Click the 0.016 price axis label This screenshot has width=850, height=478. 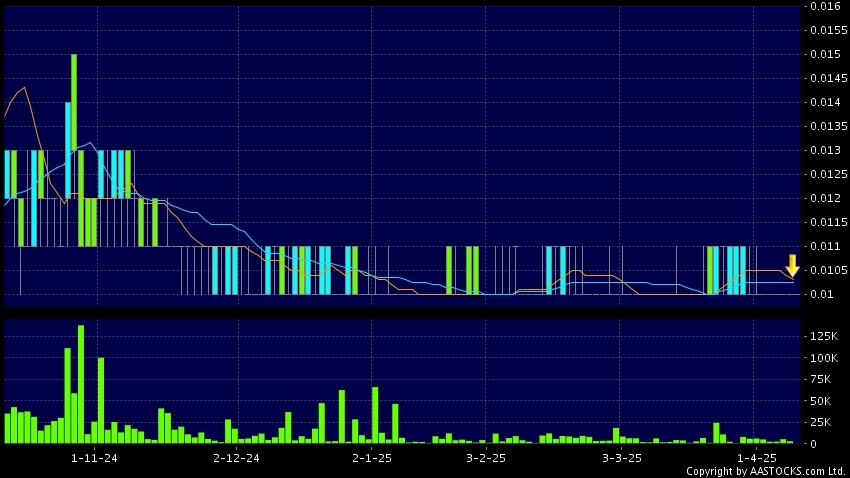[825, 6]
